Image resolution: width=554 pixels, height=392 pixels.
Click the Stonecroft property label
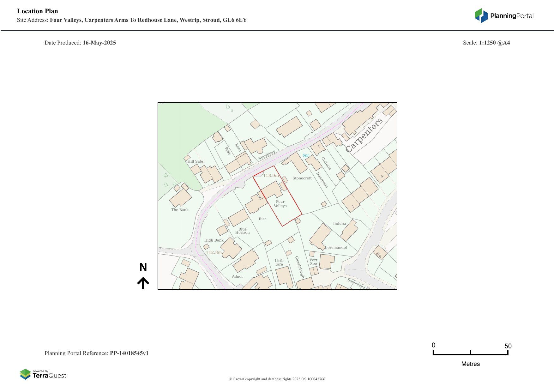click(302, 178)
